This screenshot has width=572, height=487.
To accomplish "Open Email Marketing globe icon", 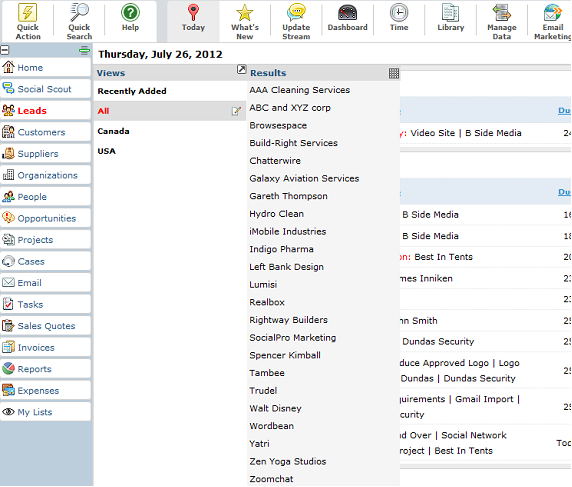I will click(x=553, y=12).
